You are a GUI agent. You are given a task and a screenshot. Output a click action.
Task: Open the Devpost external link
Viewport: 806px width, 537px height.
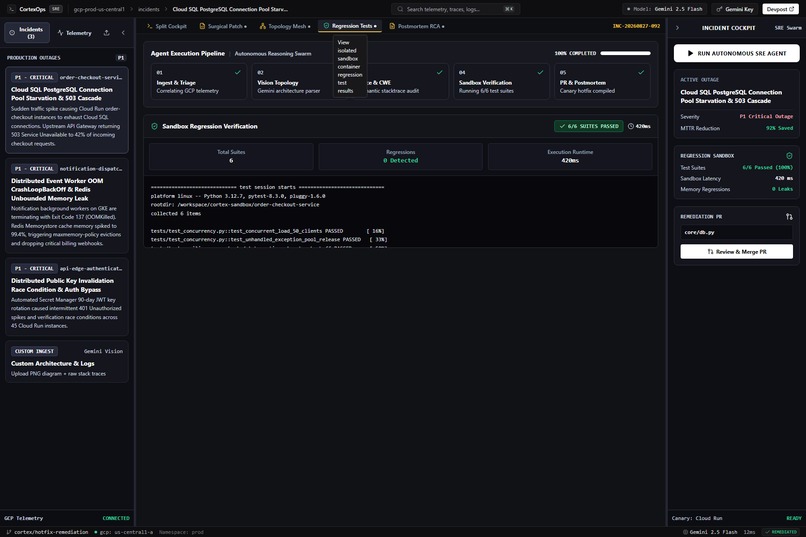(780, 9)
